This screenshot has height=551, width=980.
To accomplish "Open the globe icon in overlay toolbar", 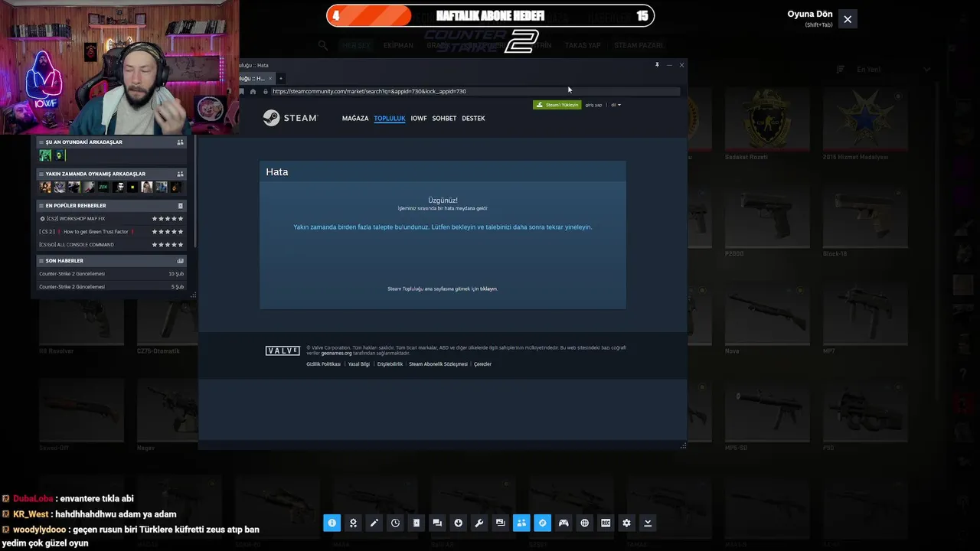I will [x=584, y=523].
